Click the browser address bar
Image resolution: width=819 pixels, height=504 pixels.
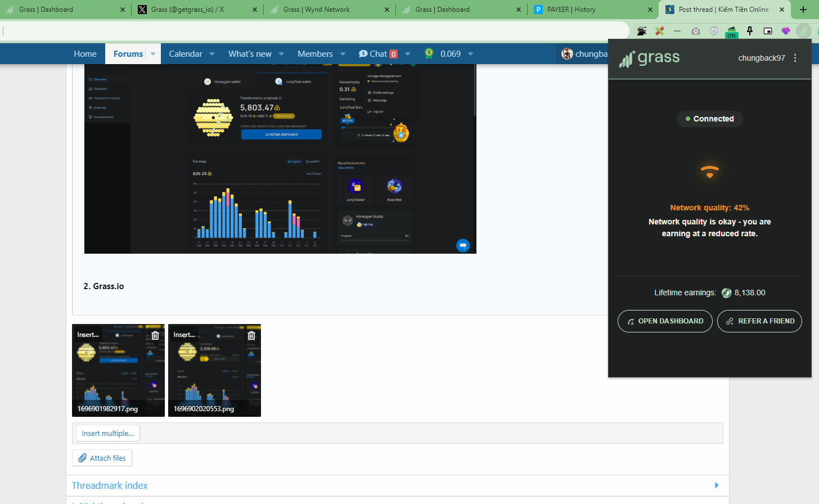[315, 31]
